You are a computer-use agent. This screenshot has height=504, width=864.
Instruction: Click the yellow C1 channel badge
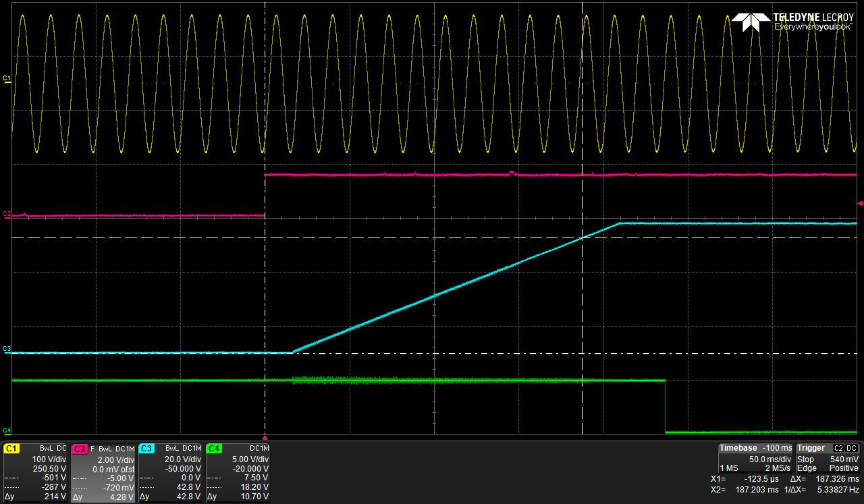11,448
